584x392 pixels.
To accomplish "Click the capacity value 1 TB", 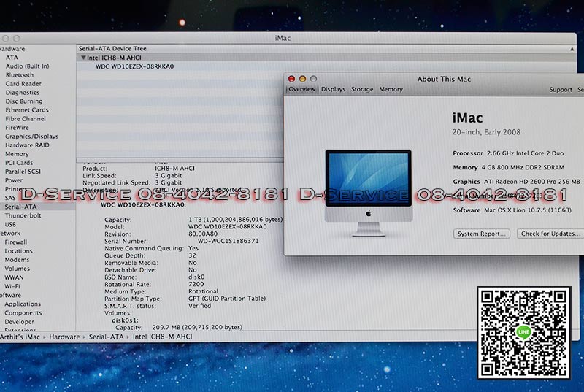I will [x=235, y=220].
